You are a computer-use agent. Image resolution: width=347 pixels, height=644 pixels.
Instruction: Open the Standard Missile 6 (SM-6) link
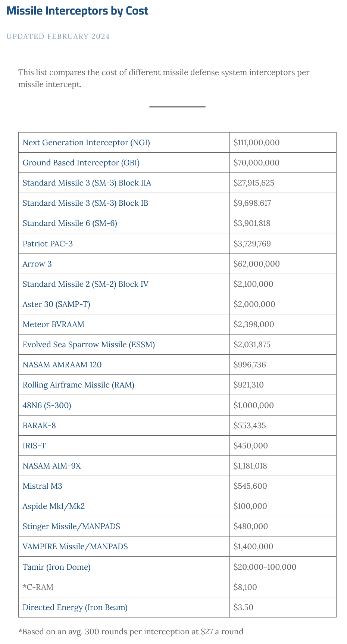pos(70,223)
